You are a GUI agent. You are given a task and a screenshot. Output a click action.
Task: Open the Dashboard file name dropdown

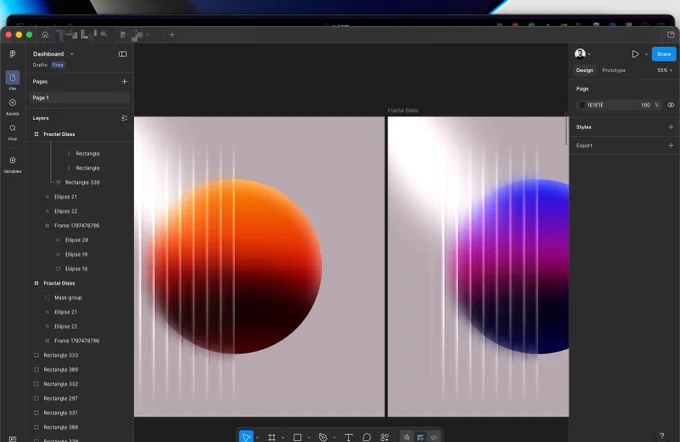pos(72,54)
